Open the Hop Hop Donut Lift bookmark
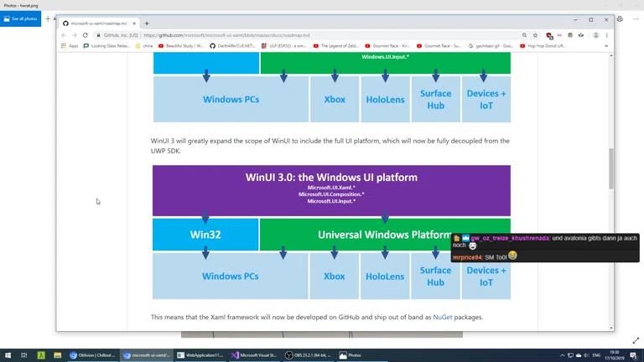This screenshot has height=362, width=644. pos(543,46)
